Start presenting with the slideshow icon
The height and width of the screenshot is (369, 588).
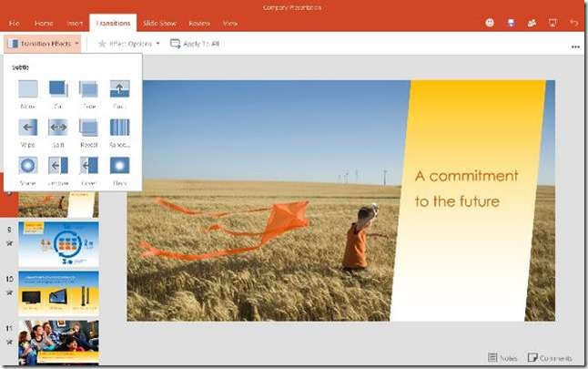553,22
